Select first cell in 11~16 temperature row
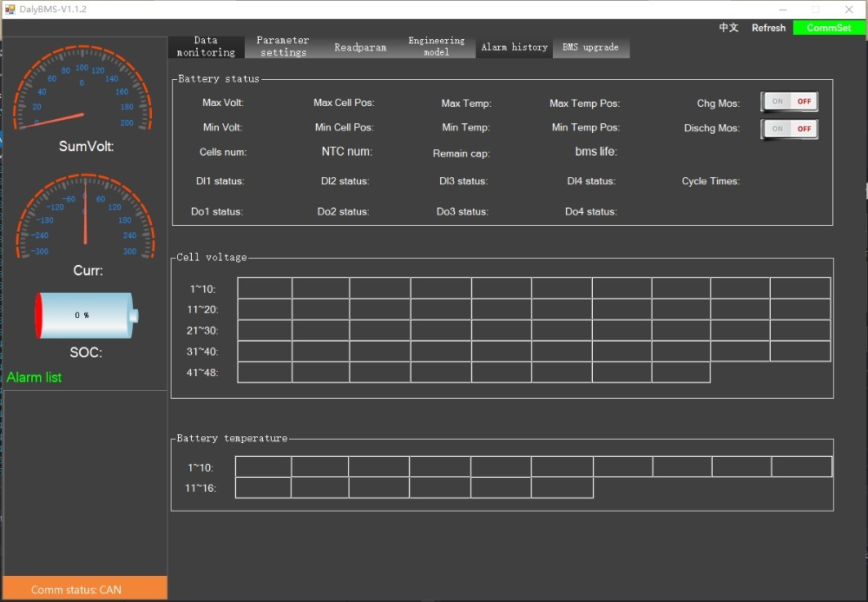Screen dimensions: 868x602 coord(263,488)
